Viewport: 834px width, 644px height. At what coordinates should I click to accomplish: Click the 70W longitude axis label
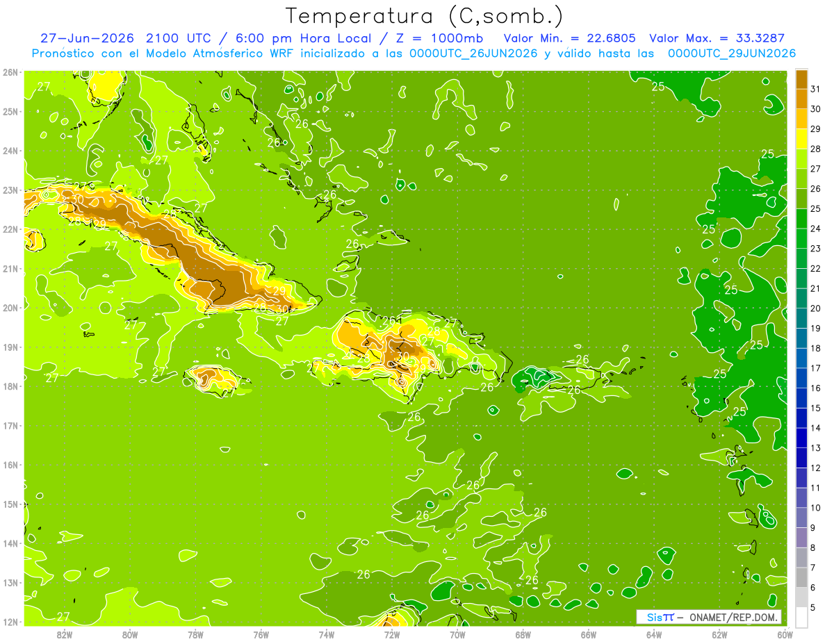coord(457,634)
